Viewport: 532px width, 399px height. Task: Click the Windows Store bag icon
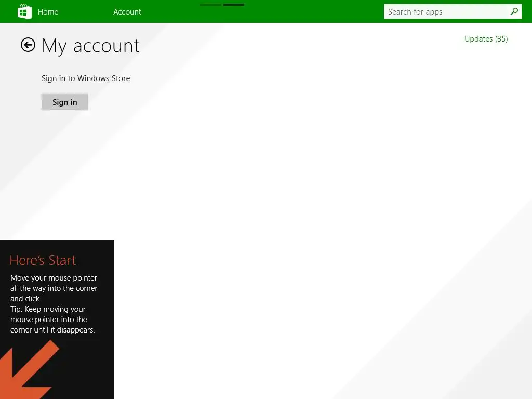pyautogui.click(x=25, y=11)
